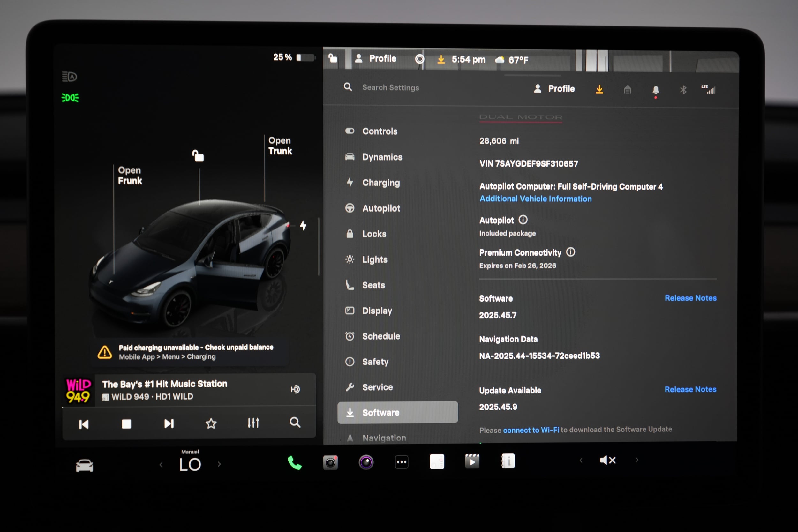This screenshot has height=532, width=798.
Task: Open the app launcher with three dots
Action: [x=402, y=462]
